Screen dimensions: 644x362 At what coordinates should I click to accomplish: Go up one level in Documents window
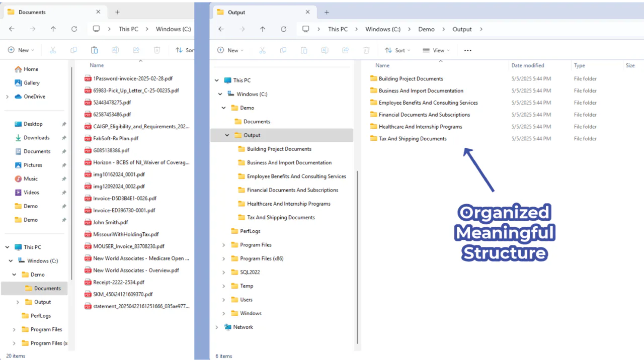(x=53, y=29)
